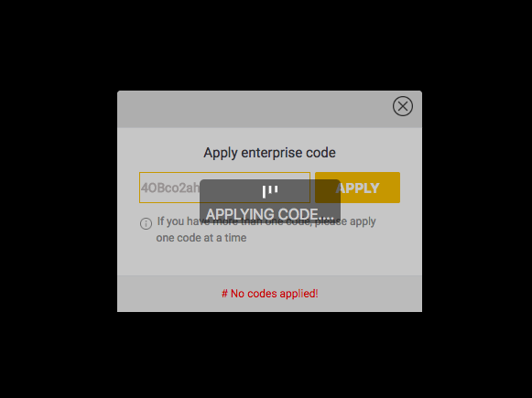Image resolution: width=532 pixels, height=398 pixels.
Task: Click the APPLYING CODE... overlay message
Action: click(270, 214)
